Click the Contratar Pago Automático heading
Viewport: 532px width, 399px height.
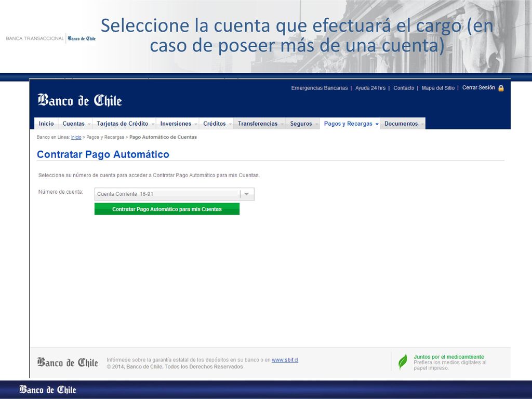pyautogui.click(x=103, y=154)
